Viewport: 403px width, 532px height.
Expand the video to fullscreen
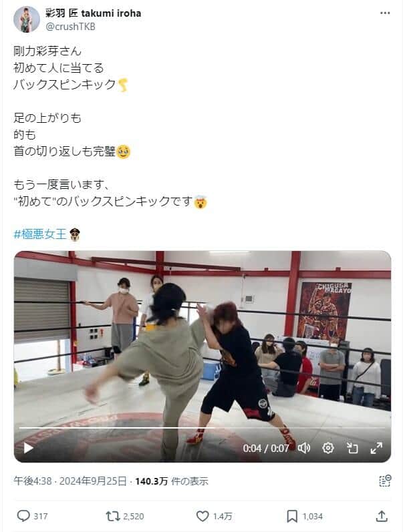(376, 448)
